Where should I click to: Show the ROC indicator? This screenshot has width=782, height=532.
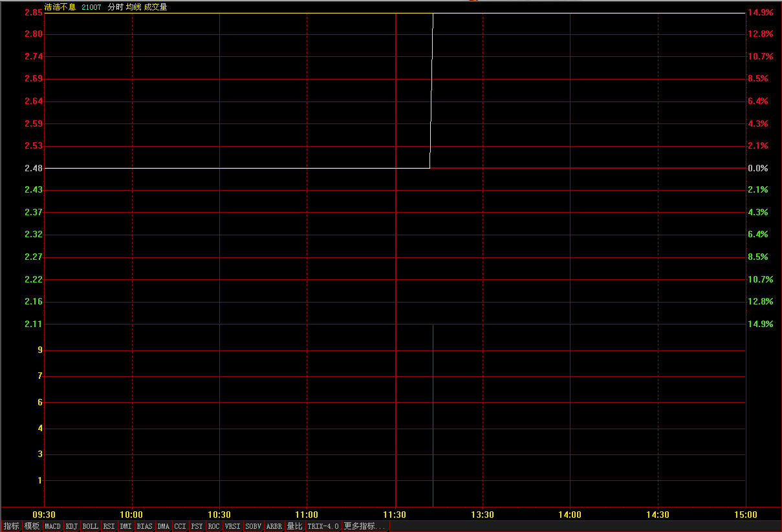(213, 526)
